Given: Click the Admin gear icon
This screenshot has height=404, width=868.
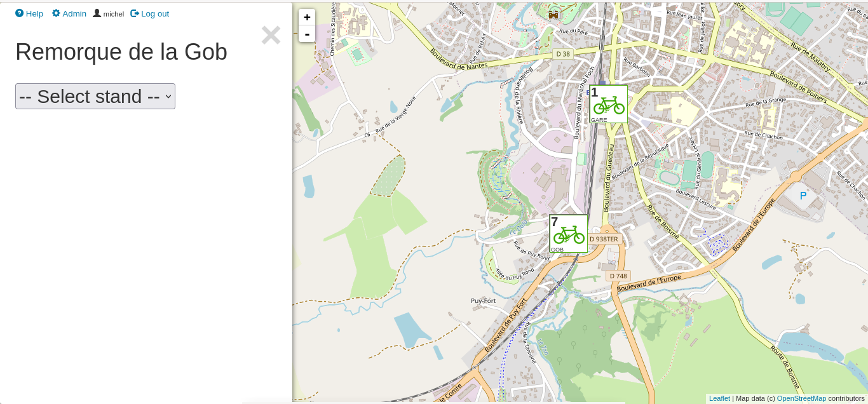Looking at the screenshot, I should click(56, 13).
